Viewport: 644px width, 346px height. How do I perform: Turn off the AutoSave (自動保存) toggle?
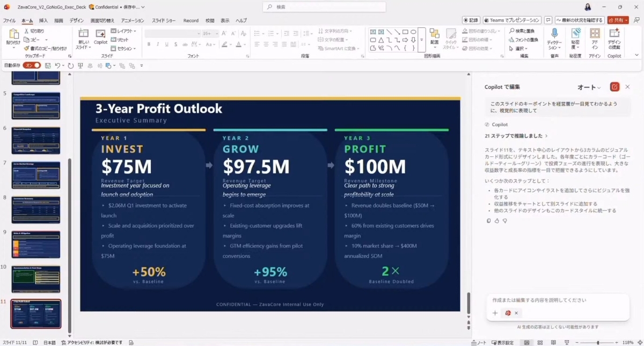[x=32, y=66]
